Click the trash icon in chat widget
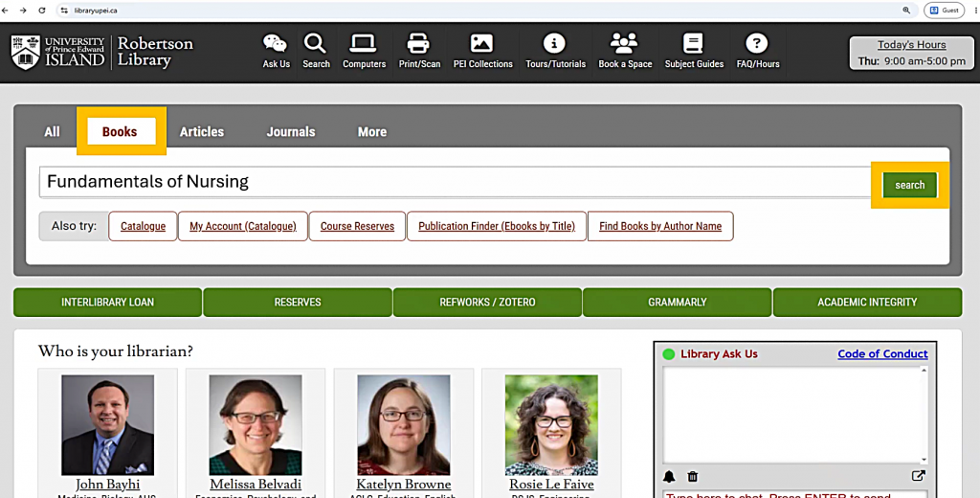980x498 pixels. point(693,477)
